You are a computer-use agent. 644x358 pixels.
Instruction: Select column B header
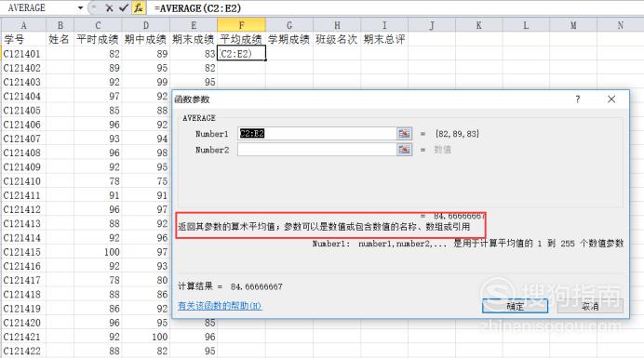[60, 25]
